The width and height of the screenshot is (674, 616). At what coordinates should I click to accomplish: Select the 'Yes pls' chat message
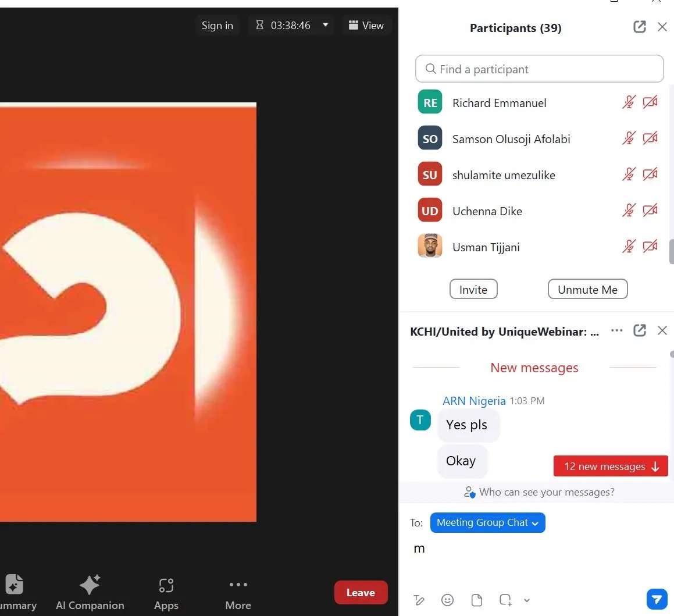[x=468, y=425]
